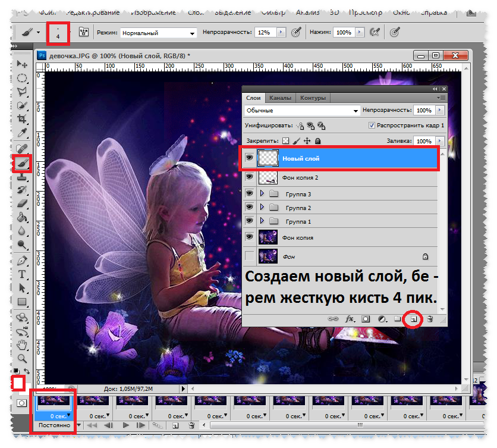The image size is (497, 448).
Task: Hide Группа 2 visibility eye
Action: tap(250, 207)
